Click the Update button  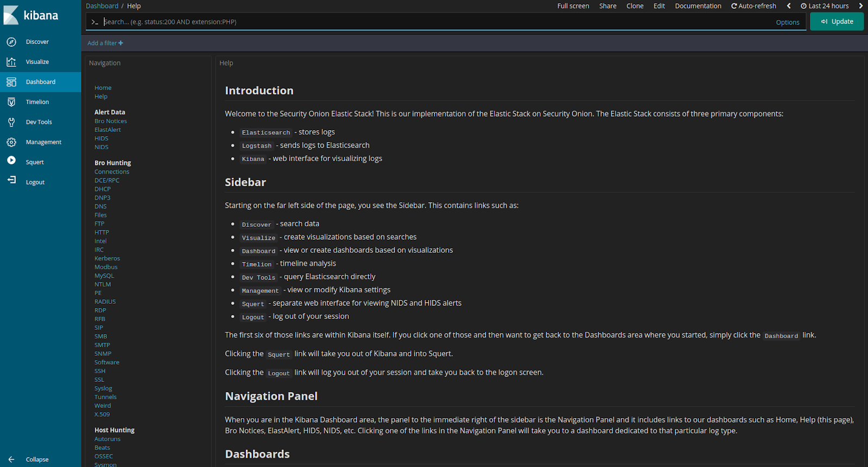pos(837,22)
